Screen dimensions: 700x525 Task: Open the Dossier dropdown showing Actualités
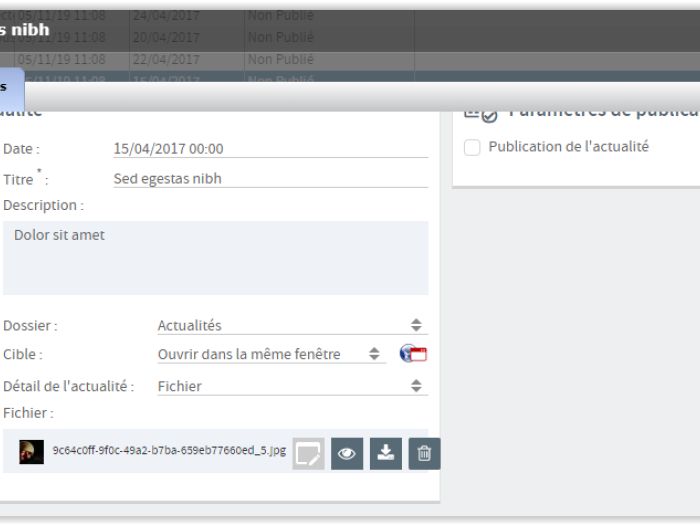click(x=290, y=325)
